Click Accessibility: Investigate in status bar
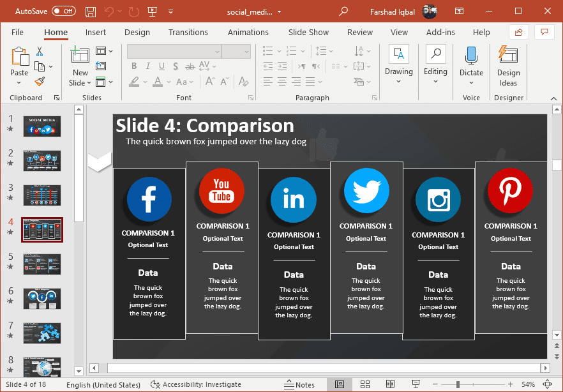Screen dimensions: 563x392 (x=196, y=384)
